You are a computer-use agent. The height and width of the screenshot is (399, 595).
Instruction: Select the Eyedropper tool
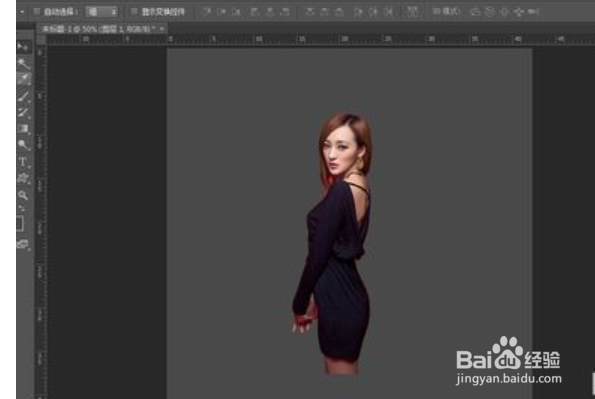click(23, 79)
